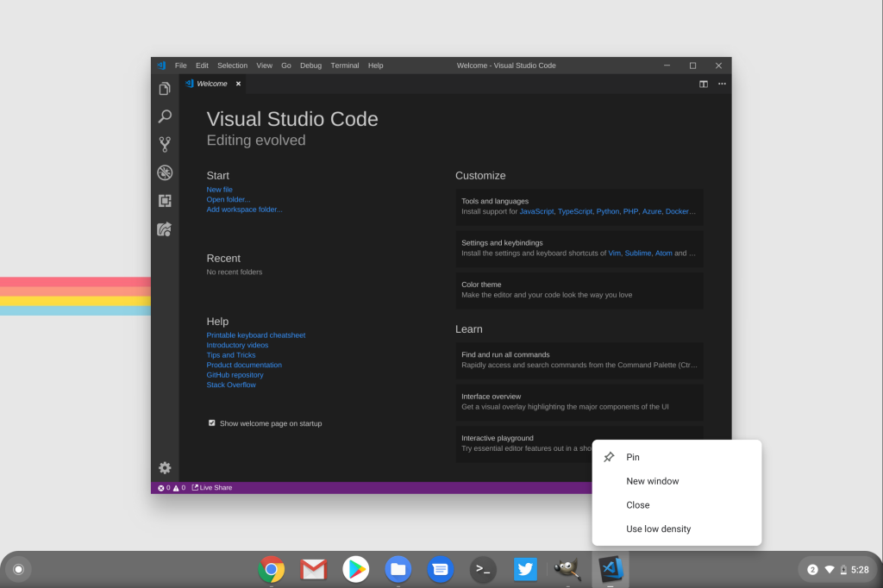The width and height of the screenshot is (883, 588).
Task: View errors and warnings in the status bar
Action: 170,487
